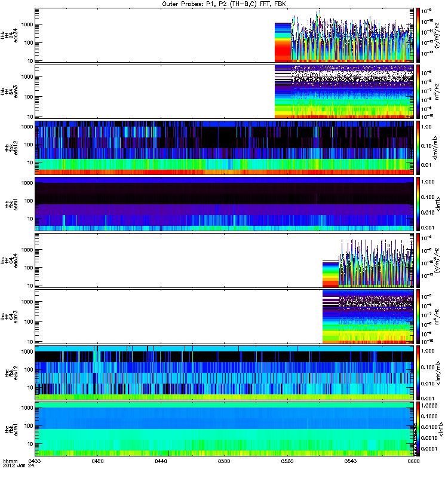Click the 0.001 value on thb scm1 color scale
Viewport: 448px width, 478px height.
point(428,228)
